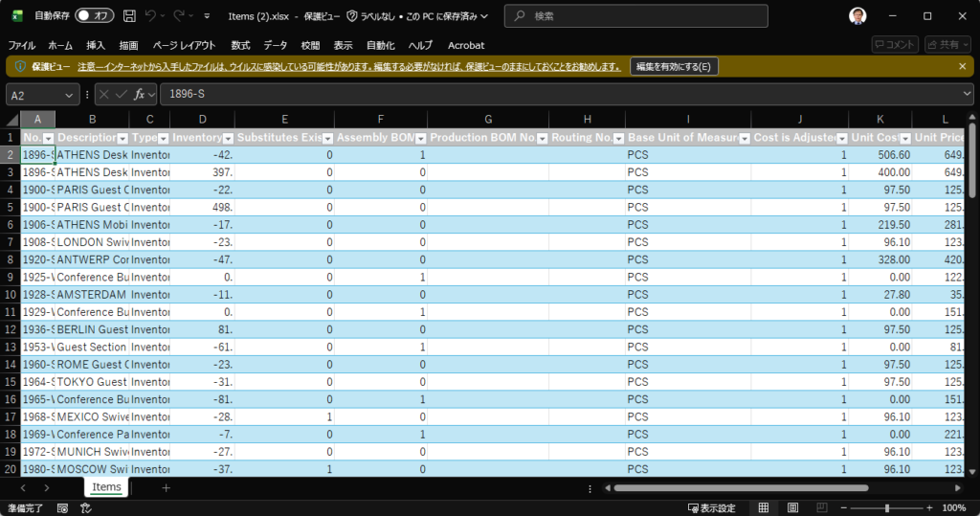Open the 挿入 (Insert) ribbon tab
980x516 pixels.
point(96,45)
